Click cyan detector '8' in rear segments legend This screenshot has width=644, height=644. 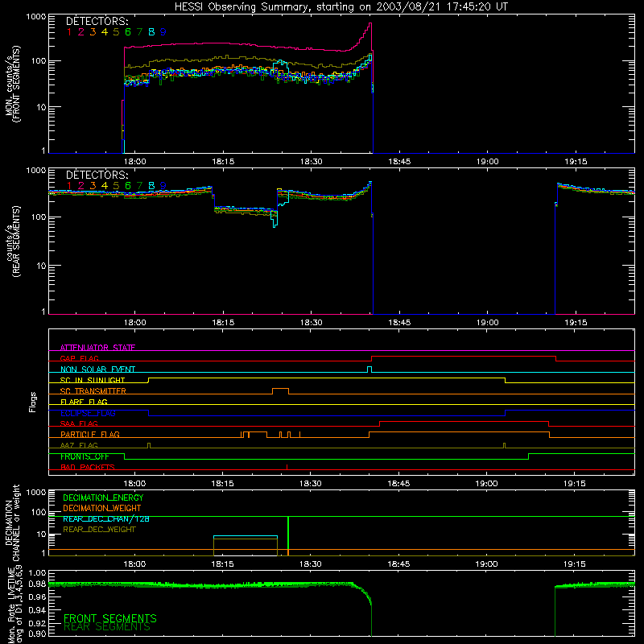[x=151, y=186]
